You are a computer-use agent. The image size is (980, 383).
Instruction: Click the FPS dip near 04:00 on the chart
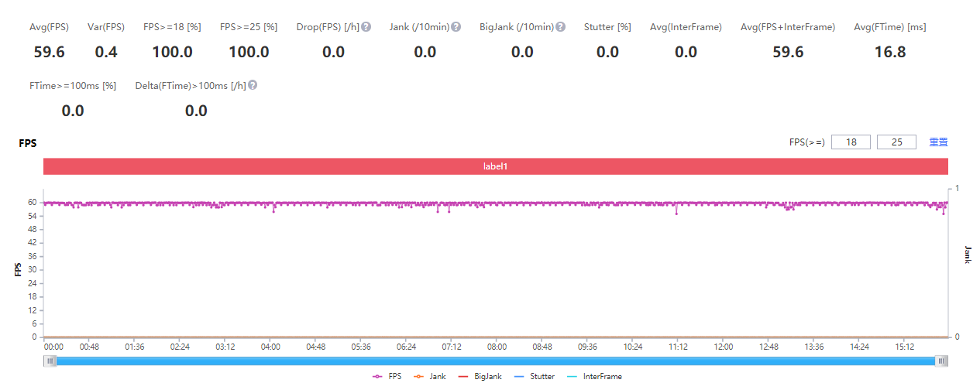(273, 210)
